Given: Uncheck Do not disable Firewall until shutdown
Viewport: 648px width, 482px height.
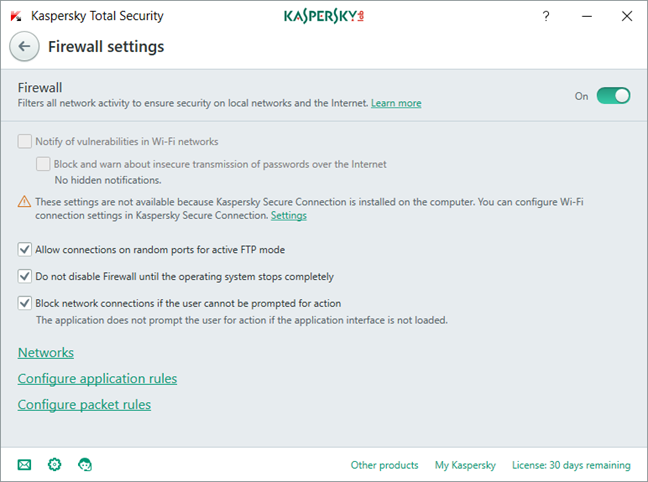Looking at the screenshot, I should pyautogui.click(x=25, y=276).
